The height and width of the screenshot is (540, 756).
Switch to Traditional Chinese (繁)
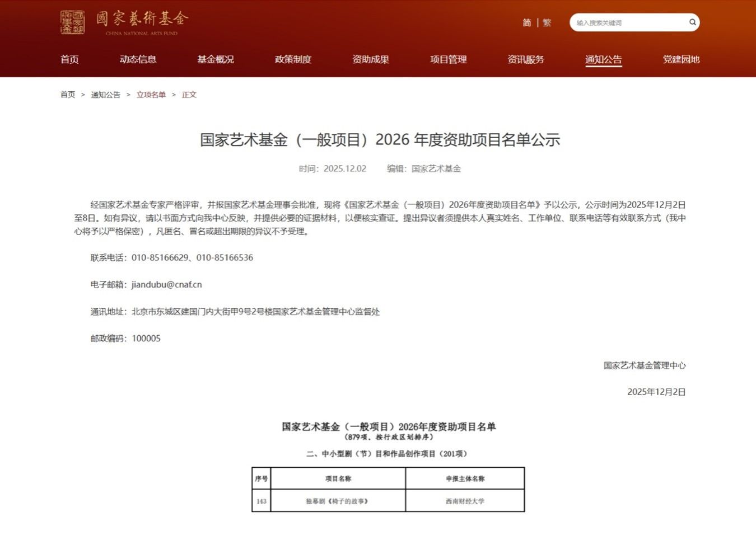[x=547, y=22]
